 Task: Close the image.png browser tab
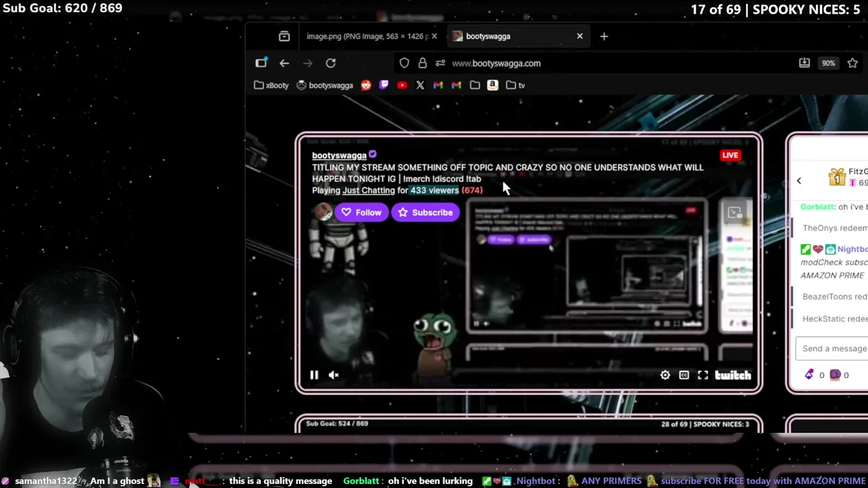tap(434, 36)
